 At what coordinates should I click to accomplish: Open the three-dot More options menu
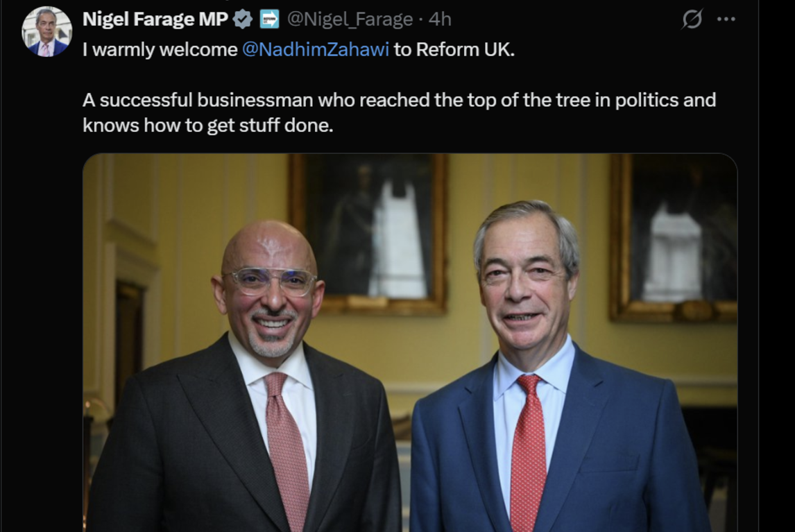726,19
